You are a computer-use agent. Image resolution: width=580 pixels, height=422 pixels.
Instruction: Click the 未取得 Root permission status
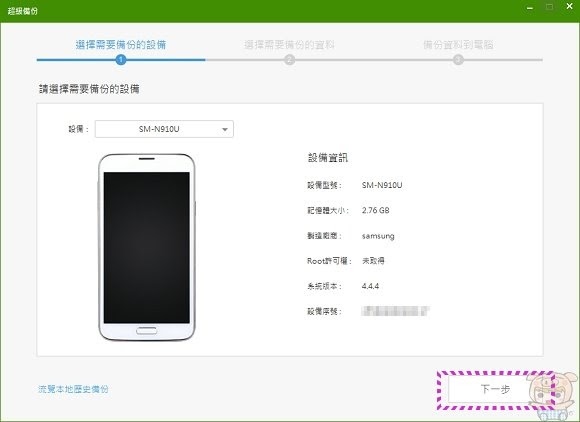pyautogui.click(x=373, y=261)
